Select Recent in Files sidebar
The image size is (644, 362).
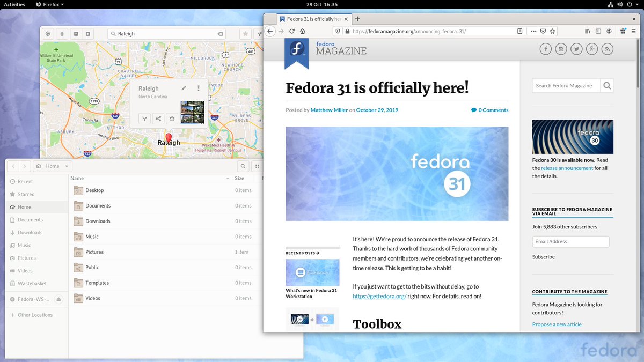37,182
